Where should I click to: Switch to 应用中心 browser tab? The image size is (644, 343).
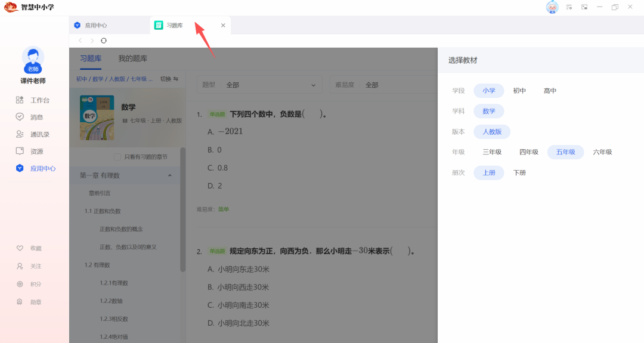(x=95, y=26)
